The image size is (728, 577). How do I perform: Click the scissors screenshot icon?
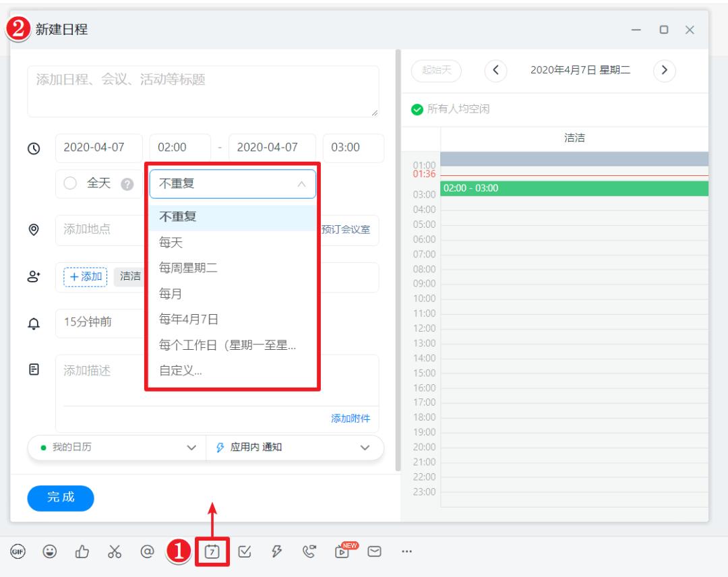pyautogui.click(x=114, y=551)
